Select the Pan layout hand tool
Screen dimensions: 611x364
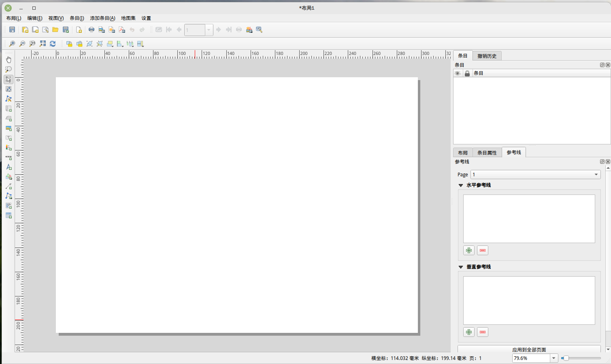click(9, 59)
